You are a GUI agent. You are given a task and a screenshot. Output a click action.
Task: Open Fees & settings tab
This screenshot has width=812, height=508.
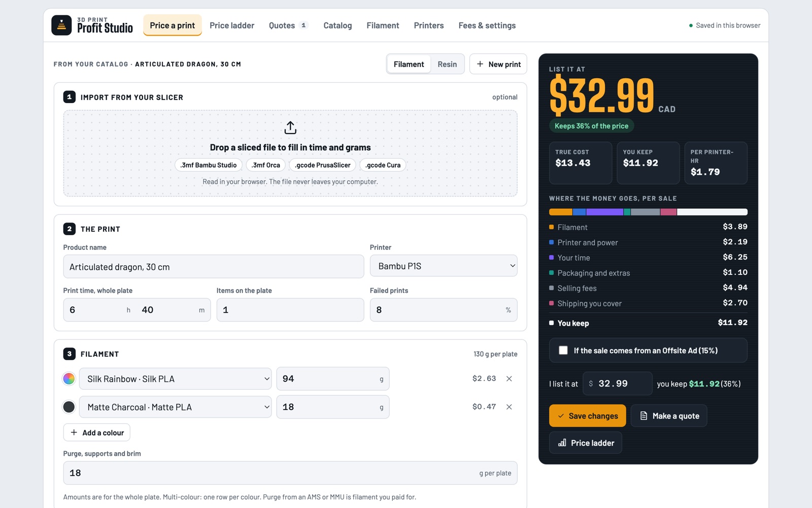[487, 25]
